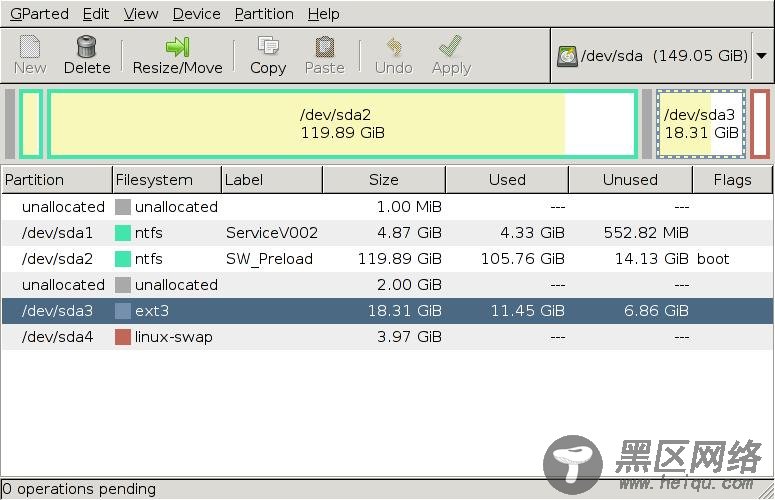775x500 pixels.
Task: Open the GParted menu
Action: [39, 14]
